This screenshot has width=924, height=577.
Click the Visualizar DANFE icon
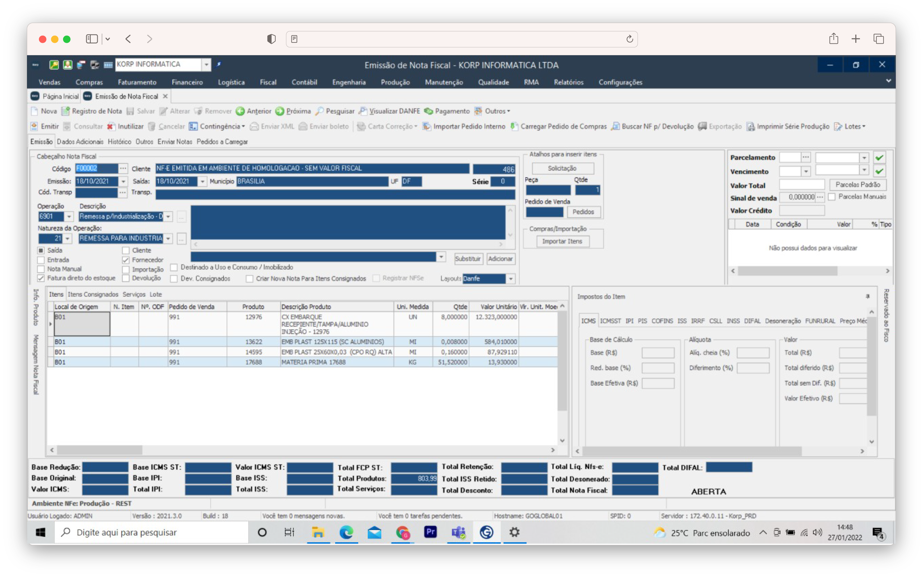tap(363, 111)
